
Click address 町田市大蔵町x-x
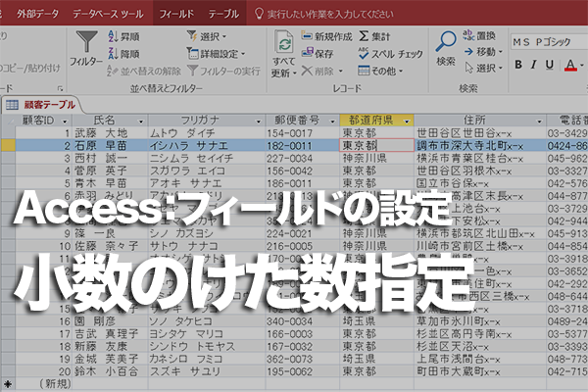(x=480, y=371)
